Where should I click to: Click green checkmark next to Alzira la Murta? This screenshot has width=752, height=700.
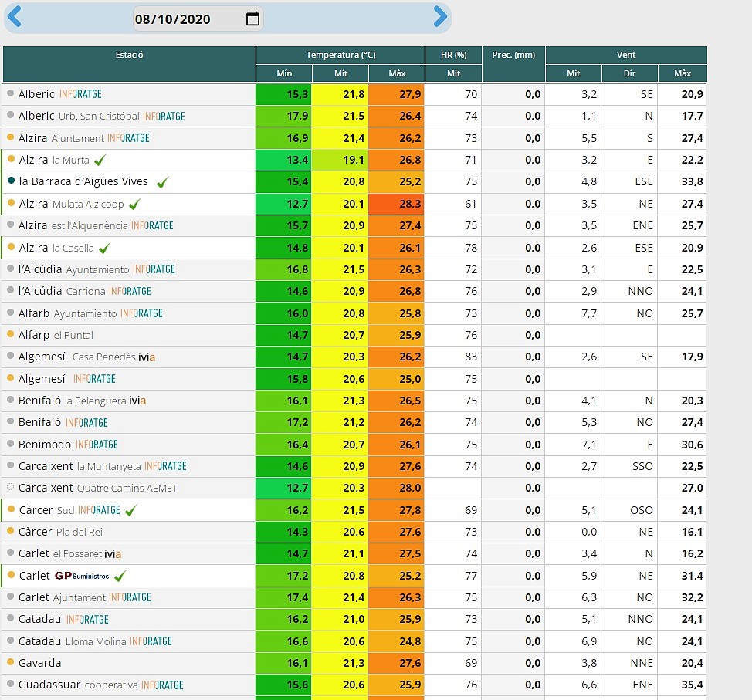point(100,160)
